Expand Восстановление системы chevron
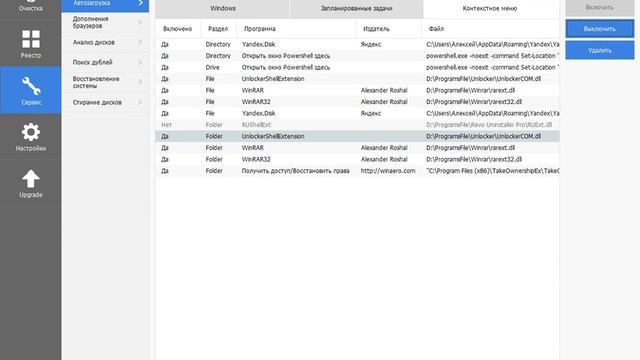This screenshot has height=360, width=640. [140, 82]
